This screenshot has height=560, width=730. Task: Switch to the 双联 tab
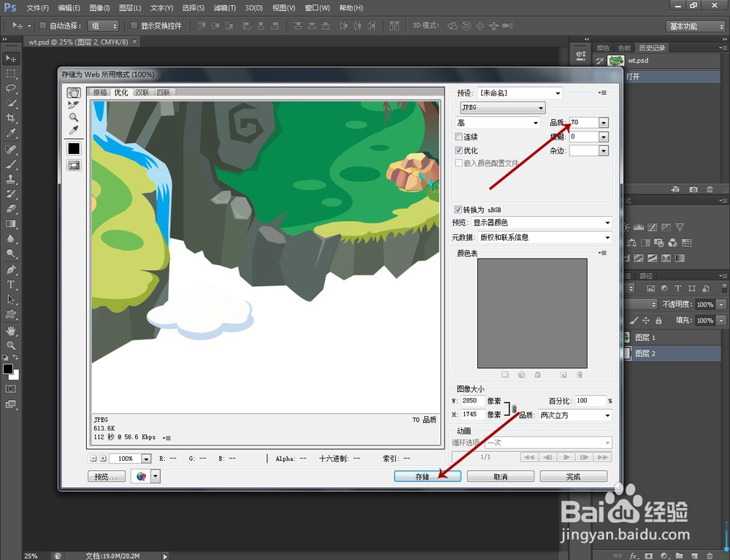tap(142, 92)
